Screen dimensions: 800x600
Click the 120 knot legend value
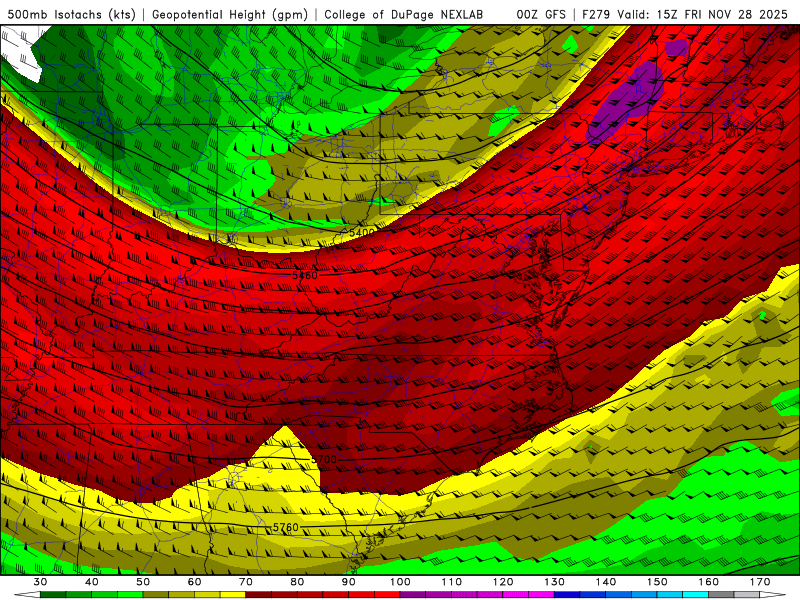[x=503, y=582]
